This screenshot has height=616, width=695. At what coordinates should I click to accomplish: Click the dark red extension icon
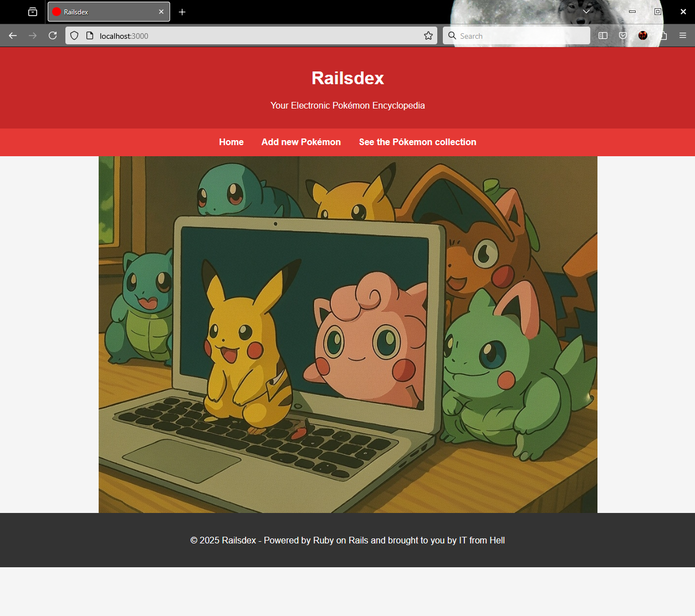tap(643, 35)
